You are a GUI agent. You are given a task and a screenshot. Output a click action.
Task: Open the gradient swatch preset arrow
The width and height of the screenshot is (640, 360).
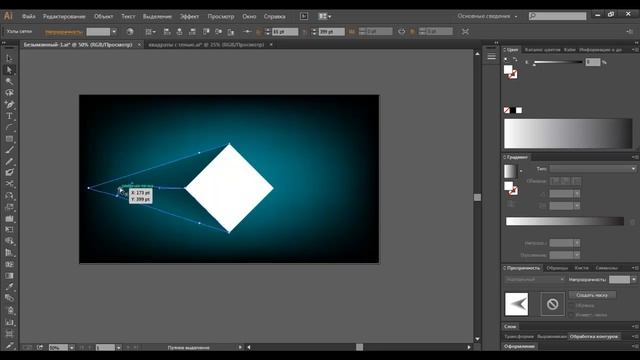521,171
